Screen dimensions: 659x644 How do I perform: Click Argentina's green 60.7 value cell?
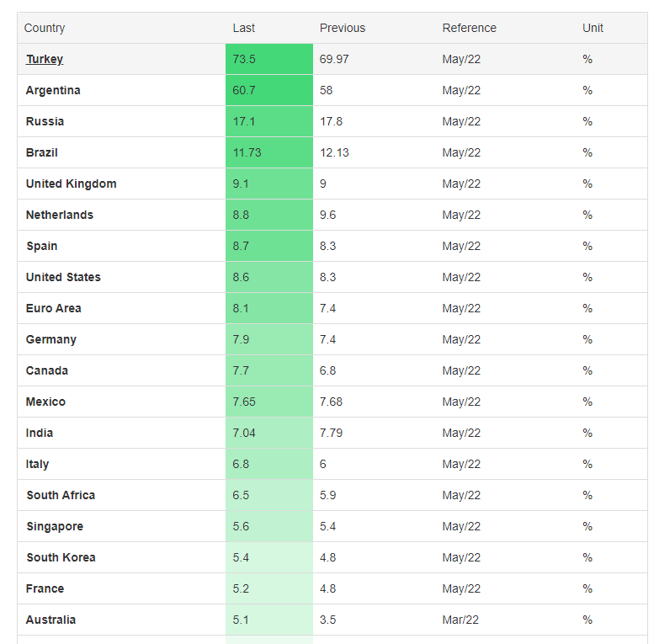coord(269,90)
